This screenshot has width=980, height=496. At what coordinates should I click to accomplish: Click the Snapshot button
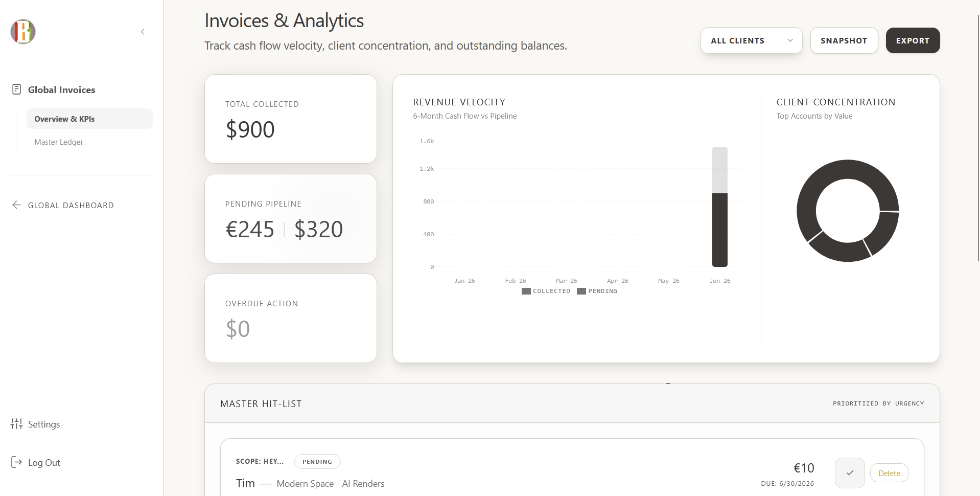844,40
